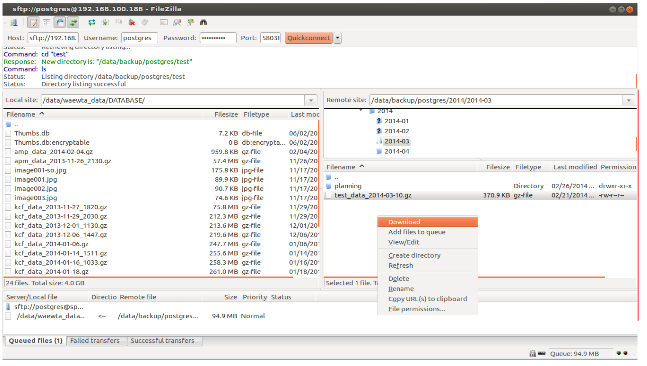This screenshot has width=647, height=366.
Task: Toggle the transfer queue display
Action: coord(73,23)
